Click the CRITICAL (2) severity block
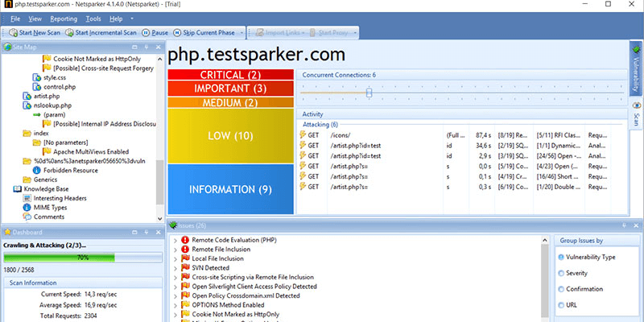The width and height of the screenshot is (644, 322). pyautogui.click(x=231, y=75)
